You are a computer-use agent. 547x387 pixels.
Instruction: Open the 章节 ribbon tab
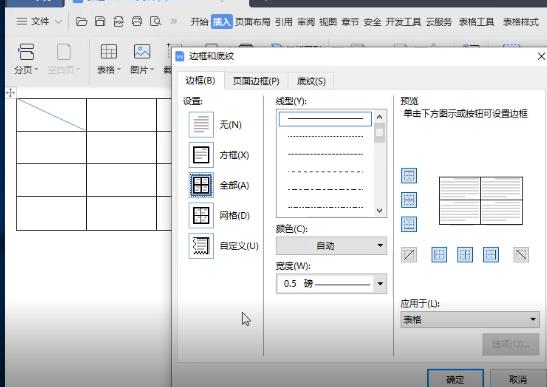point(350,22)
